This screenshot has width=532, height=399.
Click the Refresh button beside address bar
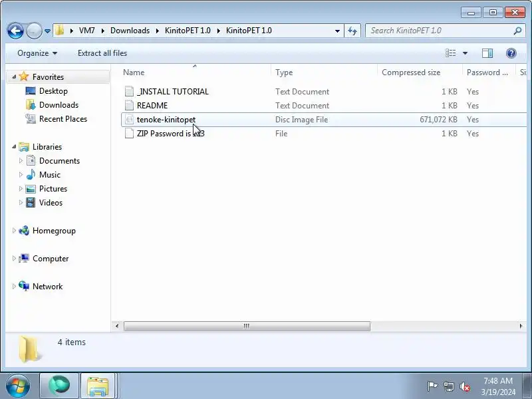pyautogui.click(x=352, y=31)
